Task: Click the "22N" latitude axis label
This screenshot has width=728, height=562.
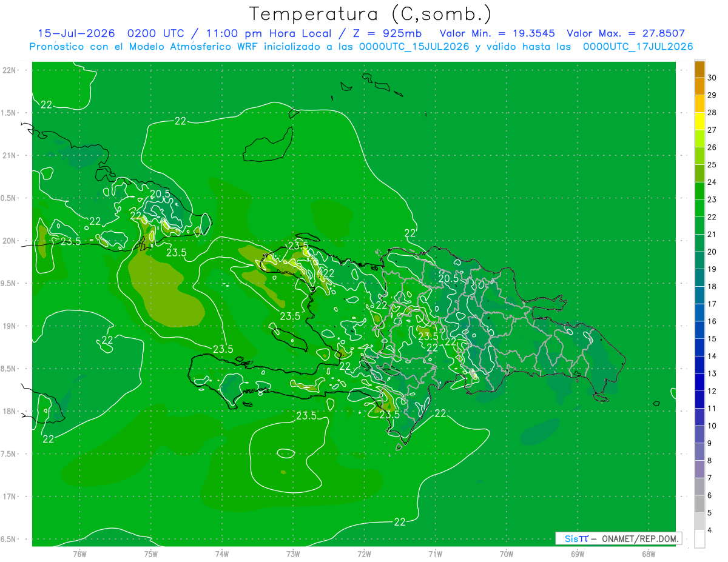Action: click(8, 70)
